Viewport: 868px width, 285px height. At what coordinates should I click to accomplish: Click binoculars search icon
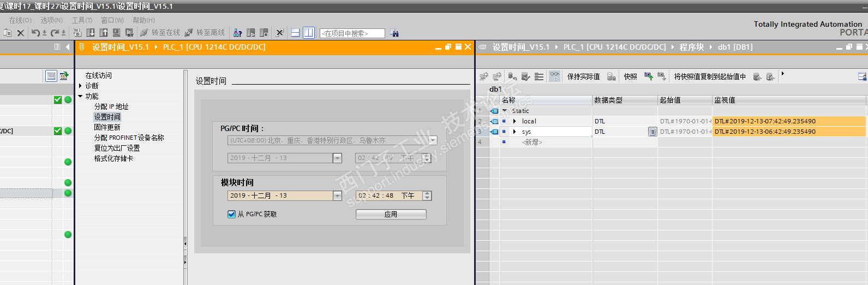pyautogui.click(x=394, y=33)
